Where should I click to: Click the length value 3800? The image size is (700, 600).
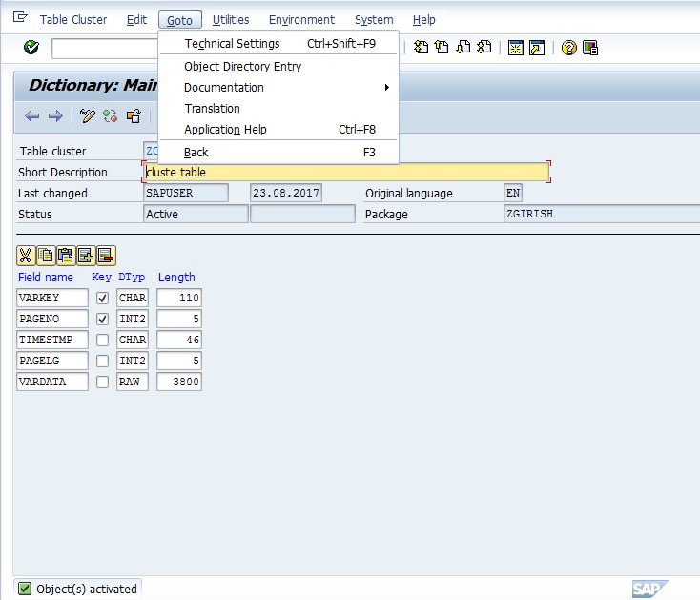click(179, 382)
